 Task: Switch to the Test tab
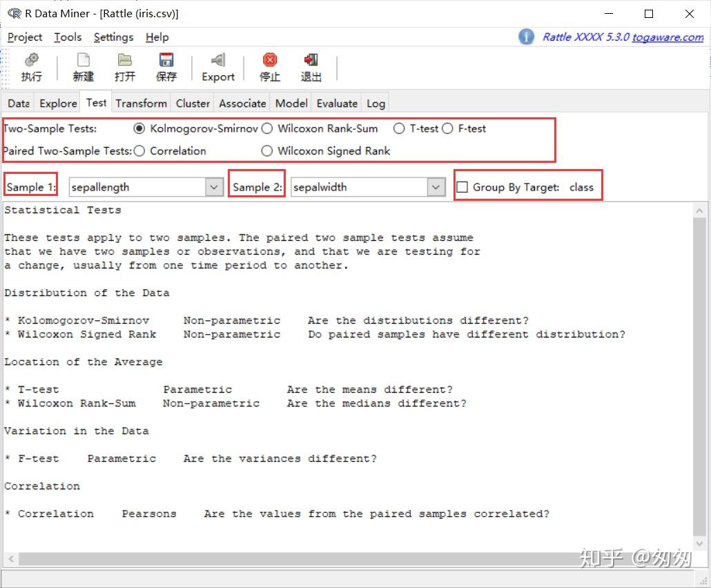(x=96, y=103)
